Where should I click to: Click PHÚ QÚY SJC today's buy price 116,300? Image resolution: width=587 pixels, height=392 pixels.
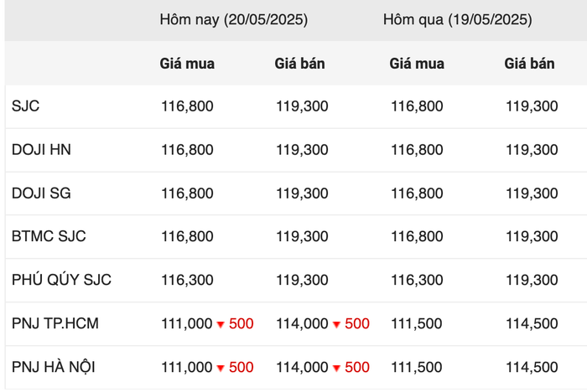[187, 280]
